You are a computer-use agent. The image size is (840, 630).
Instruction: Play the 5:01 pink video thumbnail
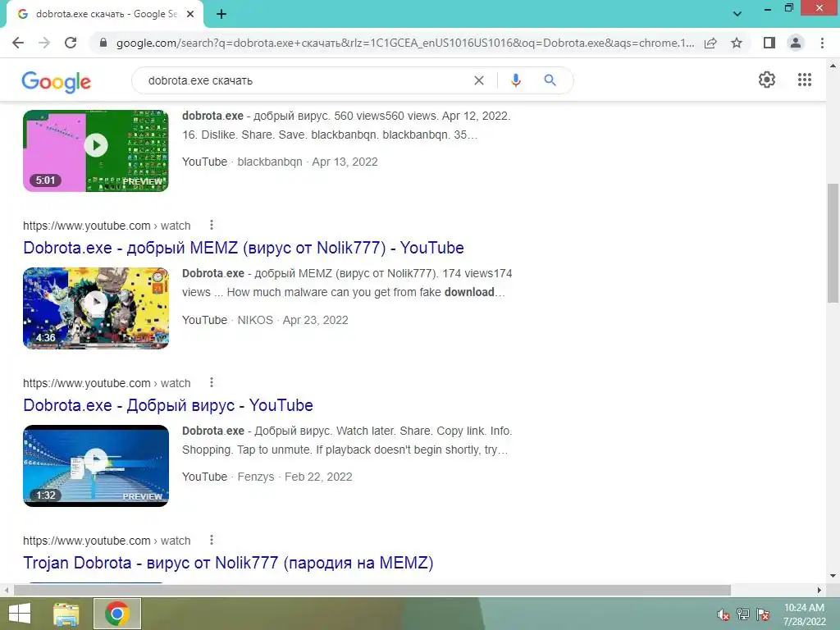click(x=96, y=151)
